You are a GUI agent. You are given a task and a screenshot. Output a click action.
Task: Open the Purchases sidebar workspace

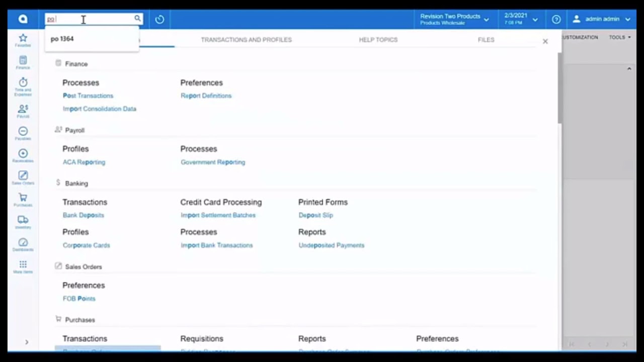coord(23,200)
